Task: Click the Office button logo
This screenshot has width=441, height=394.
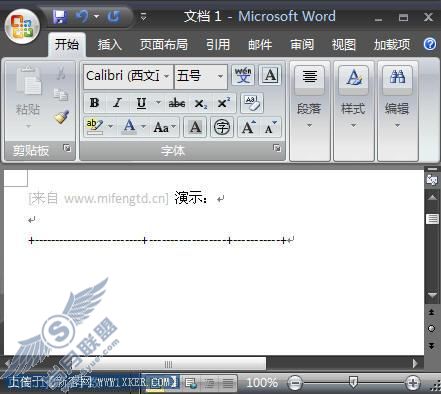Action: [x=23, y=27]
